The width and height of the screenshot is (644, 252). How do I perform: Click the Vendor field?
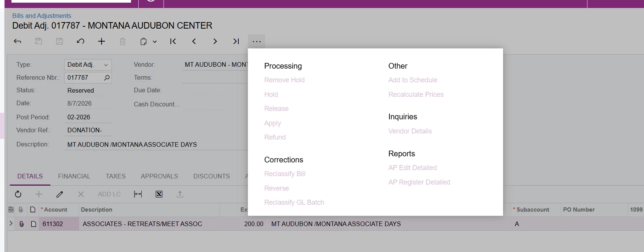(215, 65)
